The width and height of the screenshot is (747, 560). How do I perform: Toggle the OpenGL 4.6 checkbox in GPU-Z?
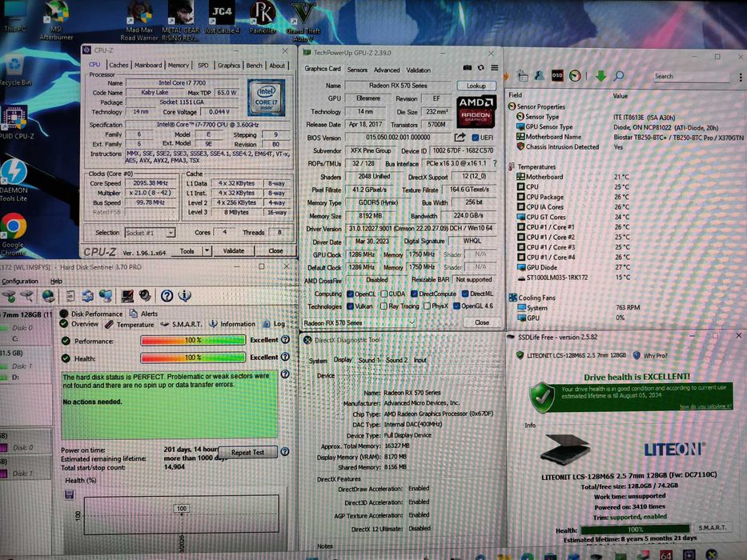point(456,306)
